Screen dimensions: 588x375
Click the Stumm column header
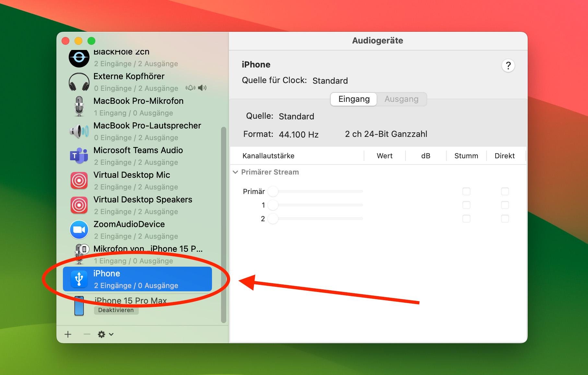click(466, 156)
